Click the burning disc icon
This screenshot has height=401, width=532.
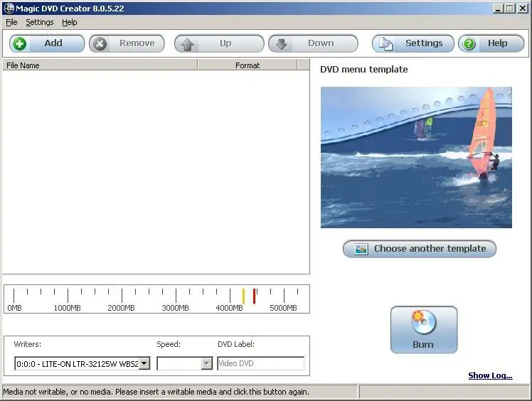pyautogui.click(x=423, y=321)
